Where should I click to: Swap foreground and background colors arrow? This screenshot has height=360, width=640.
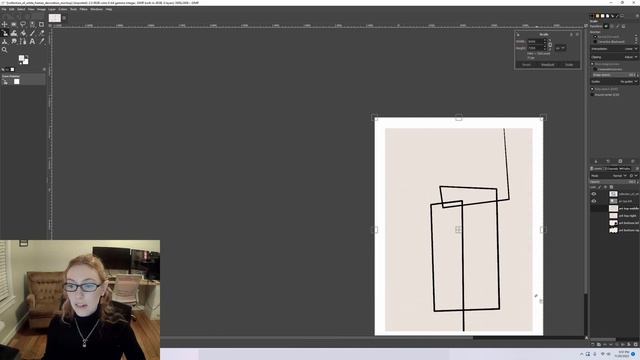[x=27, y=56]
